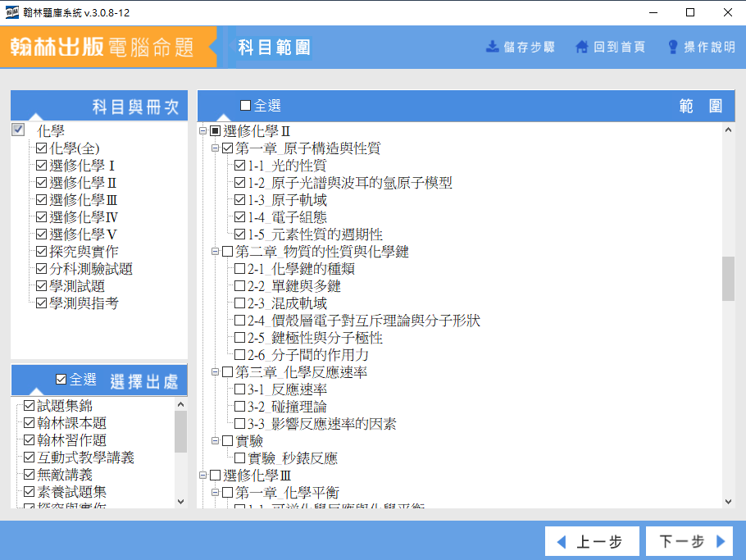Uncheck the 試題集錦 source checkbox
The width and height of the screenshot is (746, 560).
pyautogui.click(x=29, y=405)
